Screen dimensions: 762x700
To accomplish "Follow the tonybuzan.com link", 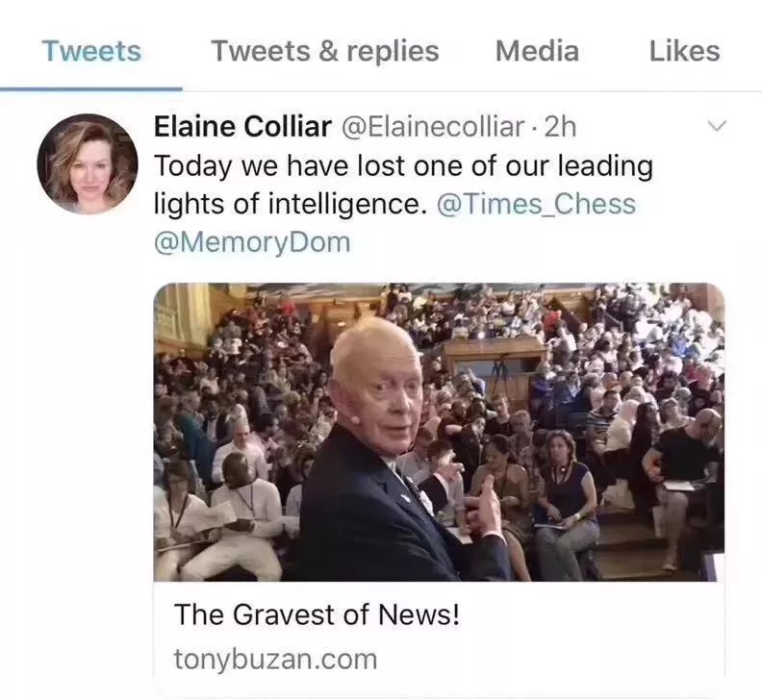I will click(275, 660).
